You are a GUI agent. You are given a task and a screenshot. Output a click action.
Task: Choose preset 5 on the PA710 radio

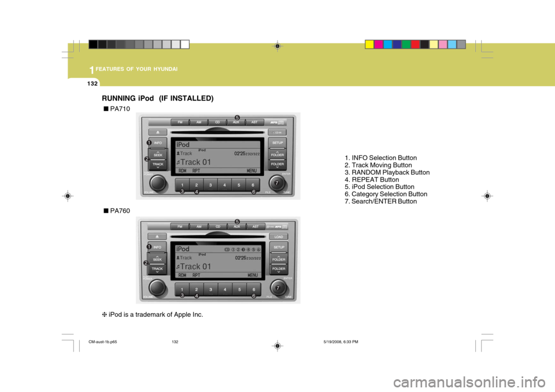pyautogui.click(x=239, y=185)
